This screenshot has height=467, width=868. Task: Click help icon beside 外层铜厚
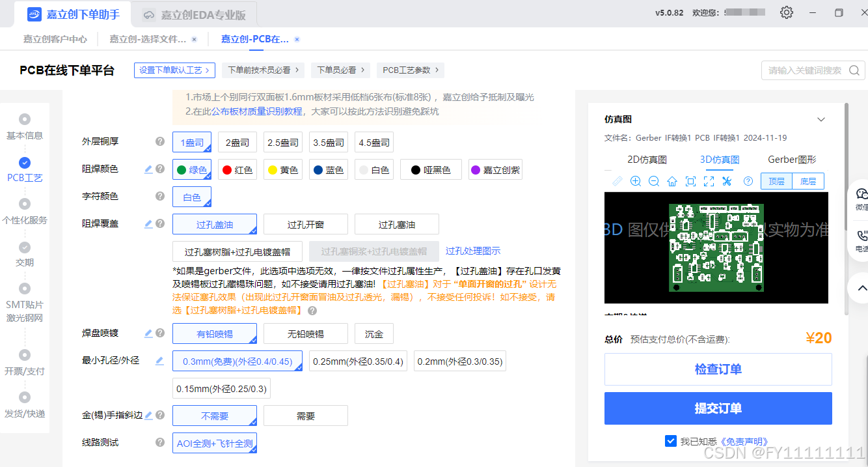tap(159, 141)
